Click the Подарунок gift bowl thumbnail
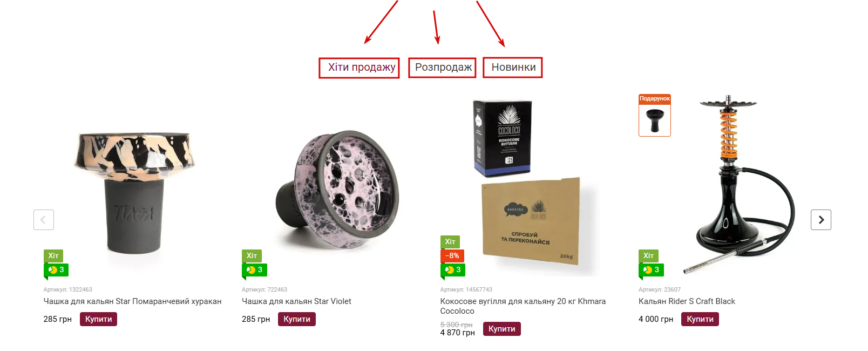 (655, 116)
